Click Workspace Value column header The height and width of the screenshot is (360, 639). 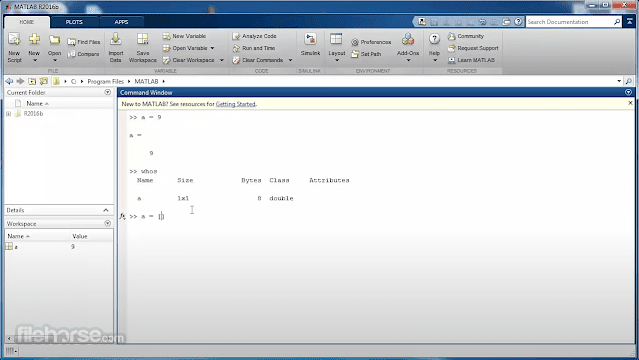coord(80,236)
